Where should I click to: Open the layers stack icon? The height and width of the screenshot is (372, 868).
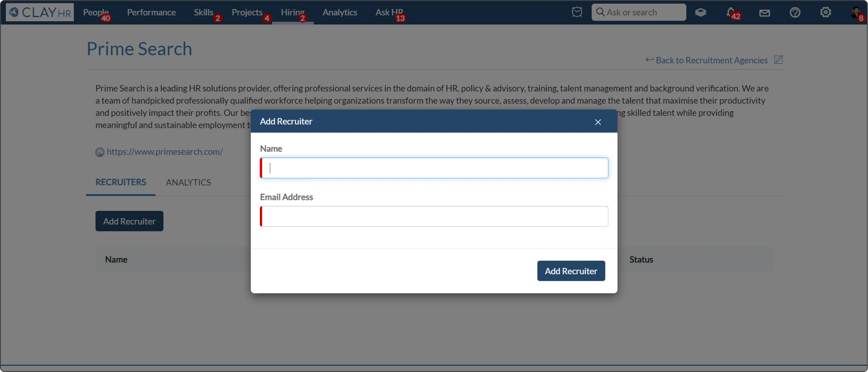700,12
